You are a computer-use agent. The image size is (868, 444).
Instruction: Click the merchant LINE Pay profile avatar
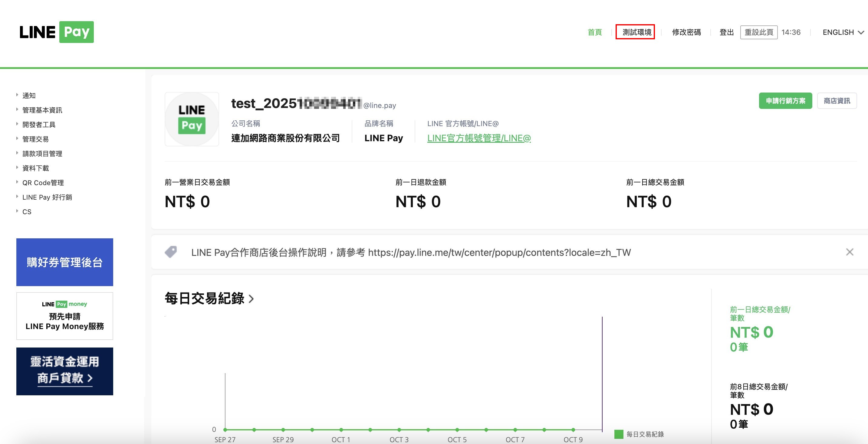[x=192, y=119]
